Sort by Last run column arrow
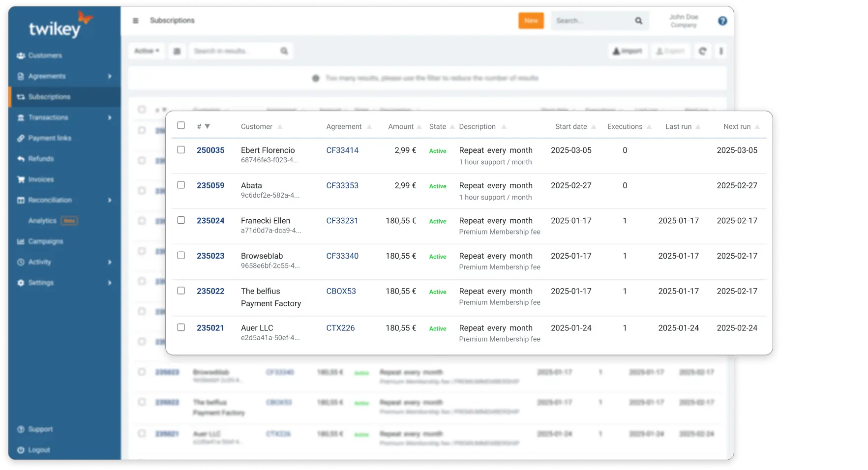 pyautogui.click(x=698, y=127)
